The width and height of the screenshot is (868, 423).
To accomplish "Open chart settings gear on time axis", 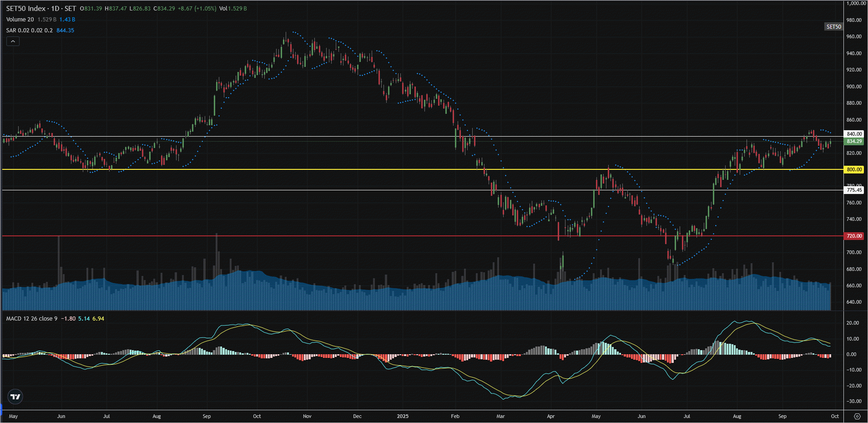I will pyautogui.click(x=857, y=416).
